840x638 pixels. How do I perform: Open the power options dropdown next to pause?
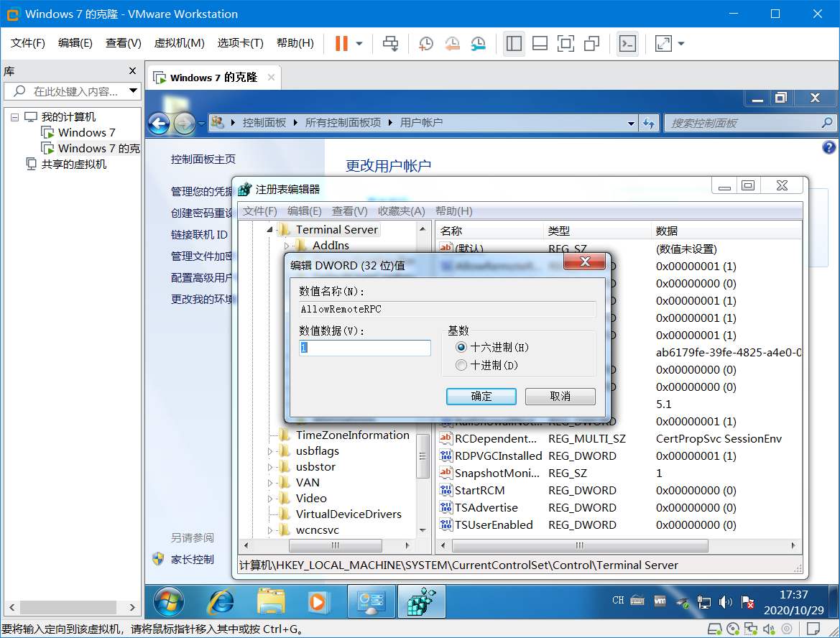[x=359, y=44]
